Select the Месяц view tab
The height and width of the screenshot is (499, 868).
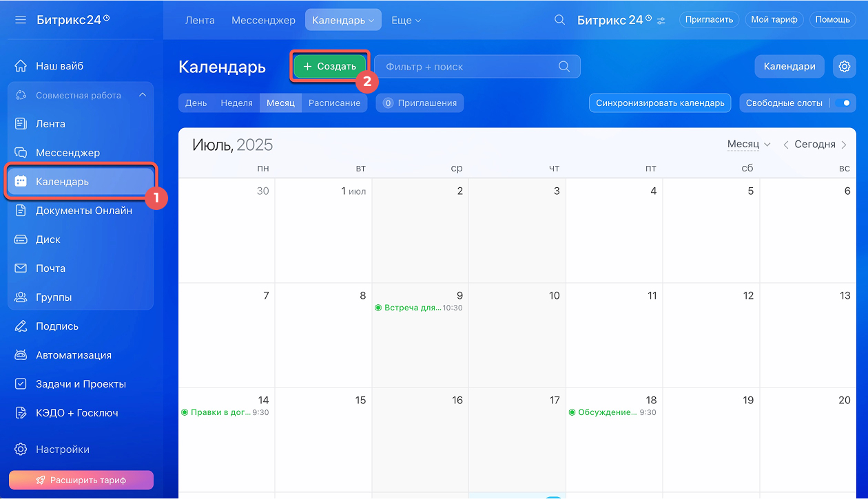point(280,103)
